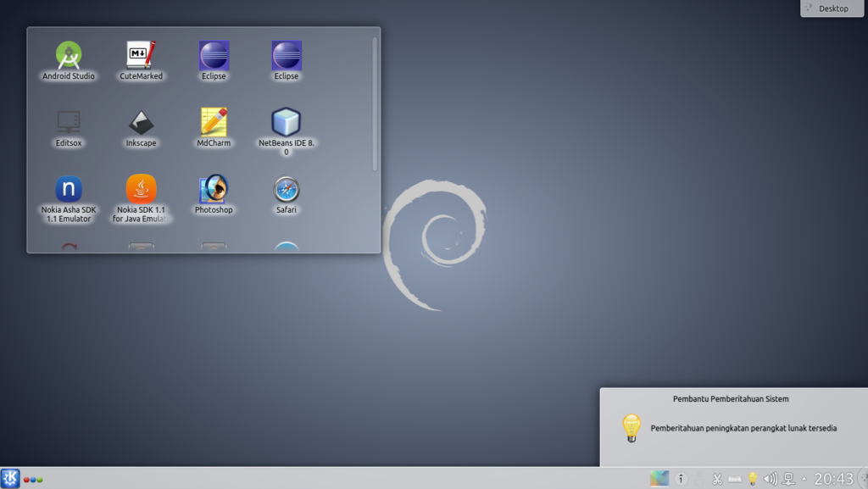Click the 'Inkscape' label text
Screen dimensions: 868x489
(142, 142)
